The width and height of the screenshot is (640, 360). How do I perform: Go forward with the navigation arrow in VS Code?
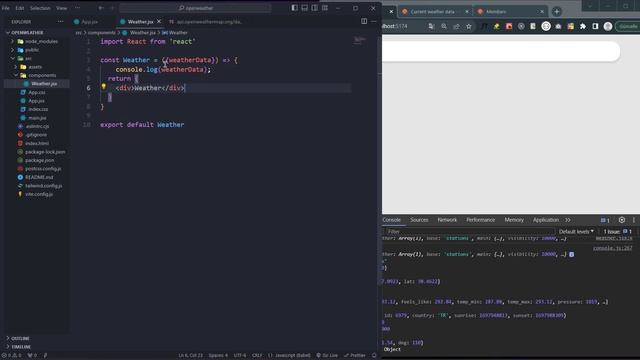112,8
